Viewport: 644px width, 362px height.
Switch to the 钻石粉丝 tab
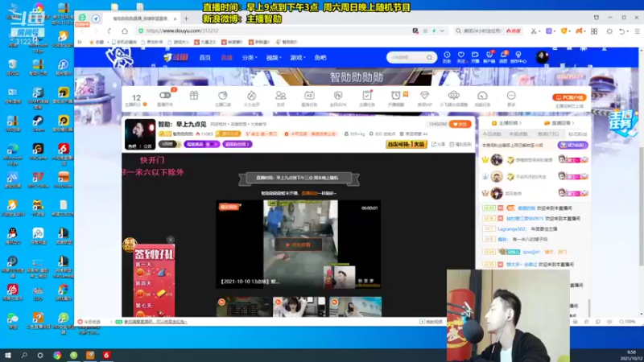(577, 134)
